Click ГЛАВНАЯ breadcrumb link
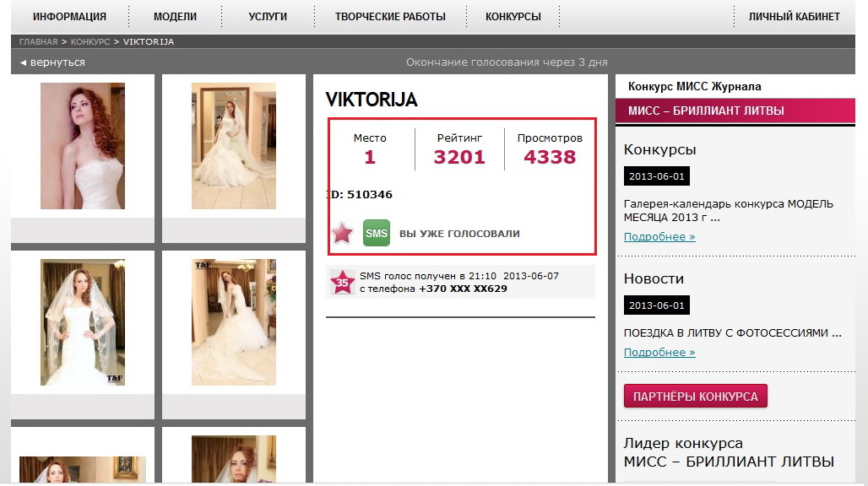The width and height of the screenshot is (868, 486). coord(38,41)
